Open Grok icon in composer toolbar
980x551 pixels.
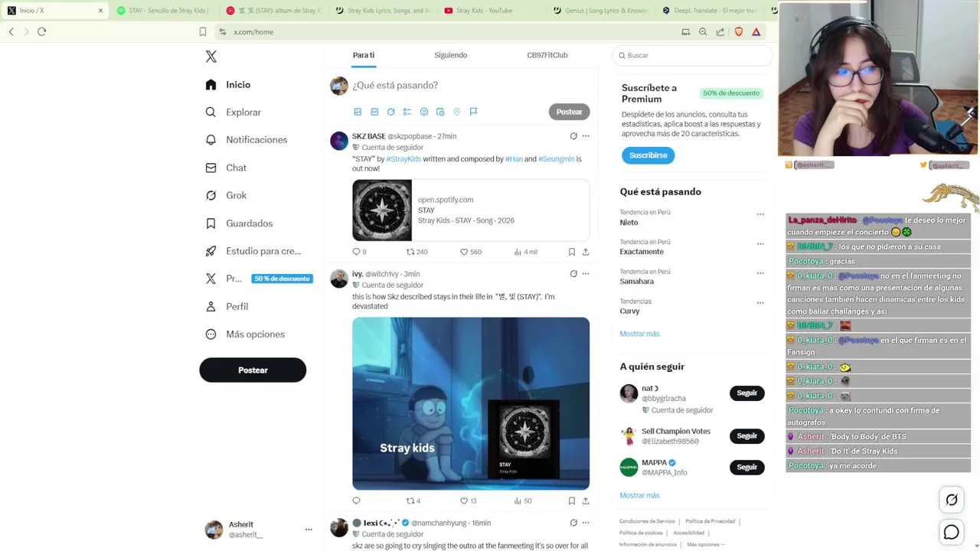[x=390, y=112]
